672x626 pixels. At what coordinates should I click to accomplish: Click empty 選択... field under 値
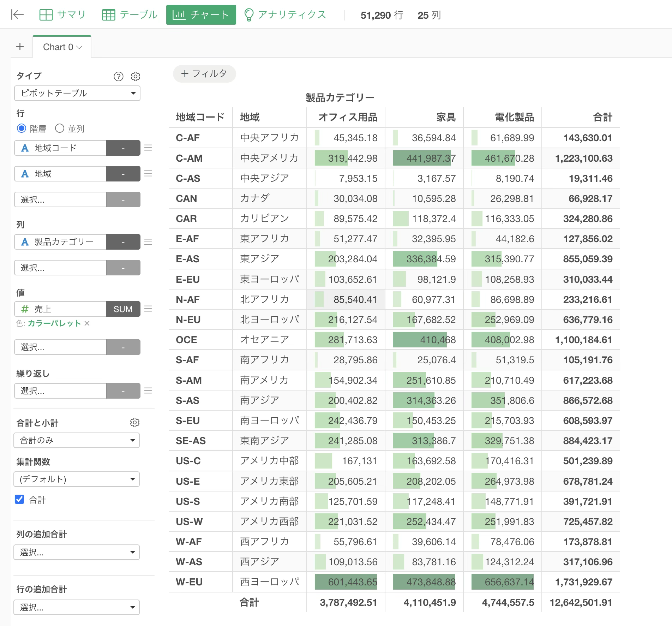click(x=60, y=347)
